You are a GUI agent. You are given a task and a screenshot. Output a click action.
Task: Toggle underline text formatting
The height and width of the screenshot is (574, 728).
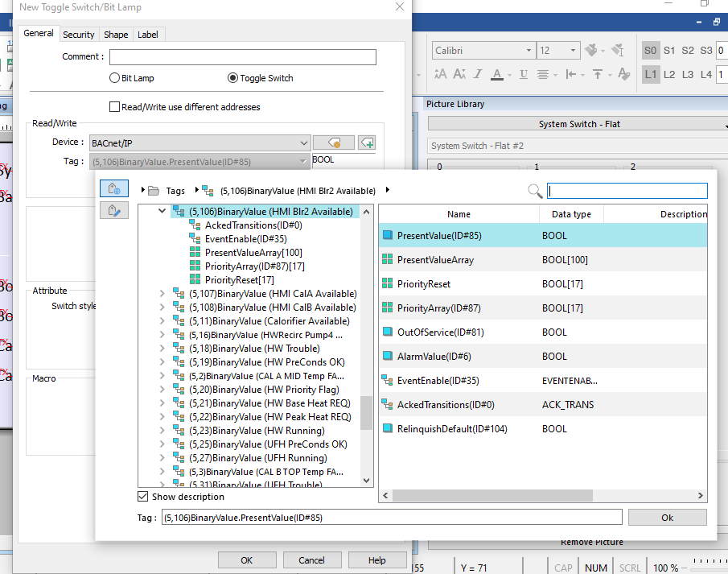click(x=524, y=74)
